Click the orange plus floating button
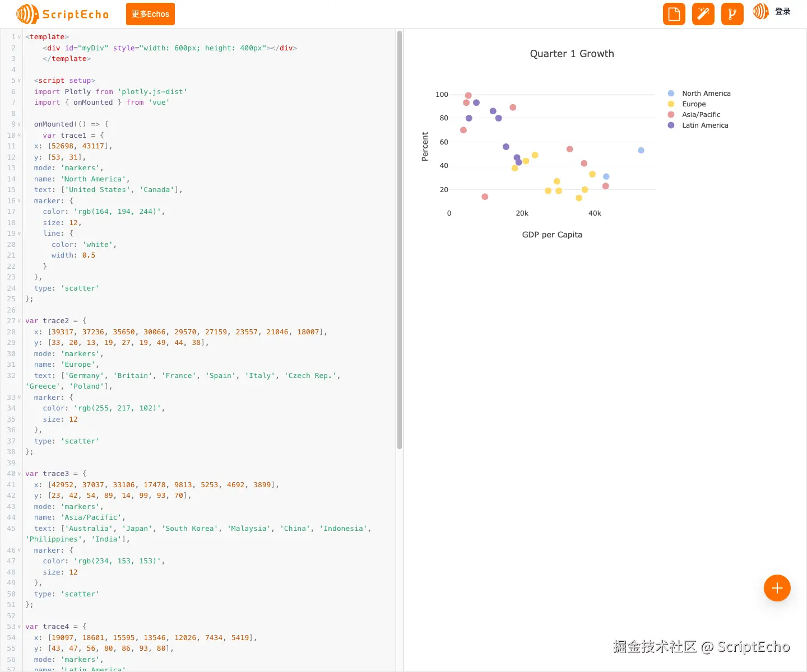Image resolution: width=807 pixels, height=672 pixels. (777, 588)
